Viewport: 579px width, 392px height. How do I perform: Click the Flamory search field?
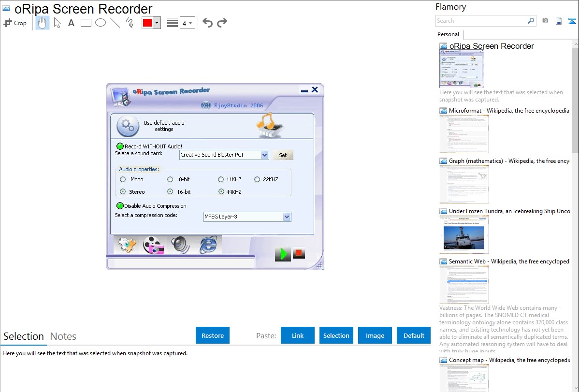tap(481, 21)
